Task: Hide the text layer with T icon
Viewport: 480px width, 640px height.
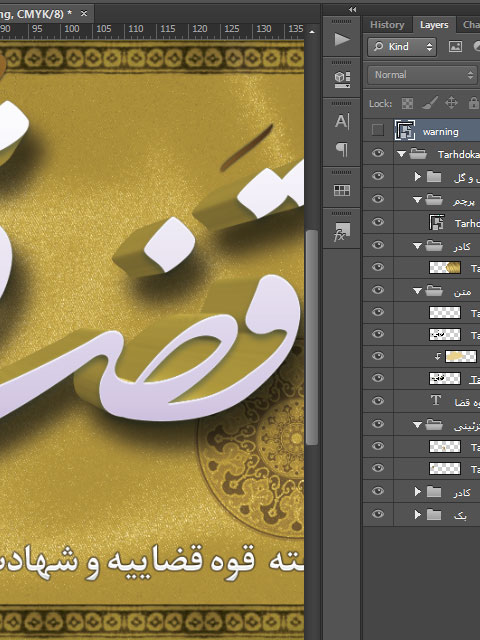Action: (378, 400)
